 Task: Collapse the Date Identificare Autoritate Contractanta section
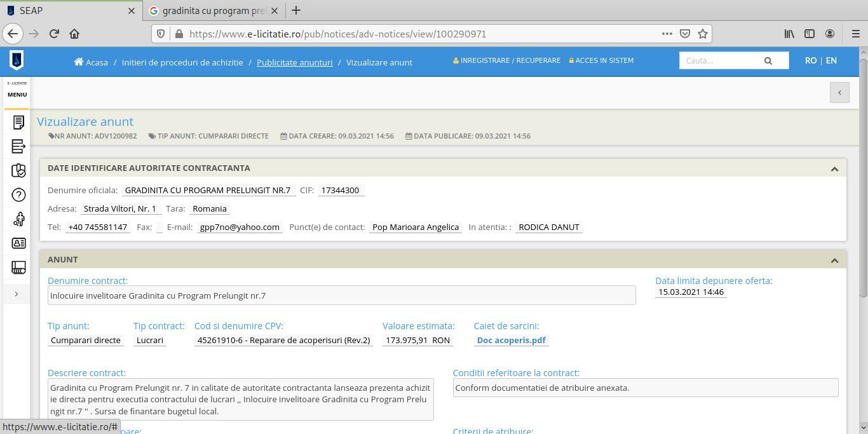click(834, 168)
